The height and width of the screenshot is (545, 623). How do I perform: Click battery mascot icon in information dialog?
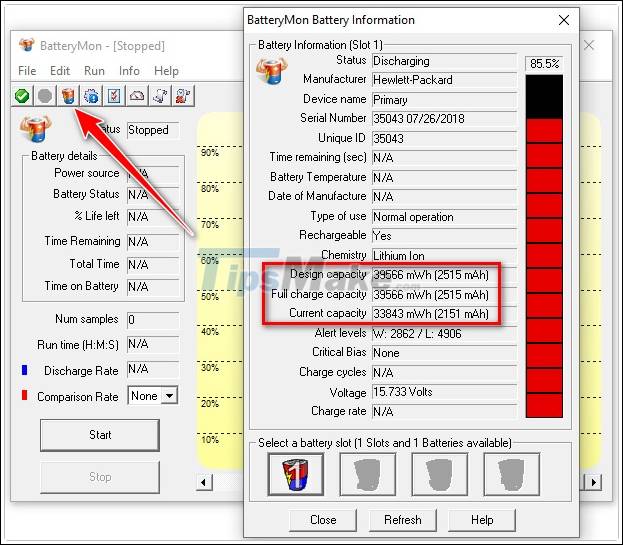[271, 71]
